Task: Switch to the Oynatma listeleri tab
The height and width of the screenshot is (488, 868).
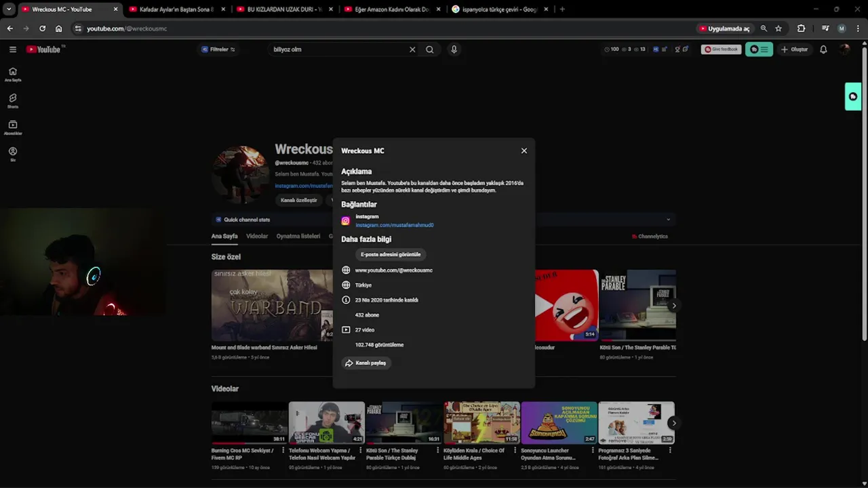Action: 298,237
